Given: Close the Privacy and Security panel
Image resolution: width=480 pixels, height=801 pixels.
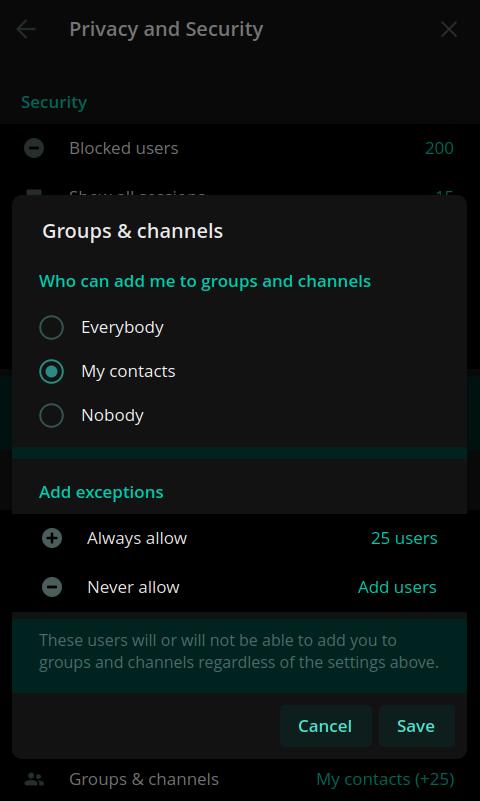Looking at the screenshot, I should pos(449,29).
